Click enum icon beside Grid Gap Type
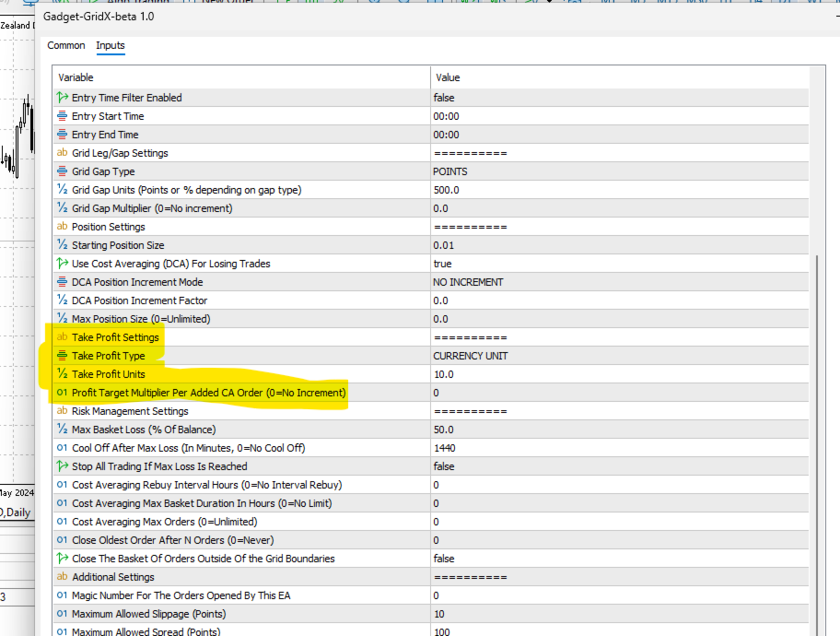Viewport: 840px width, 636px height. click(62, 171)
